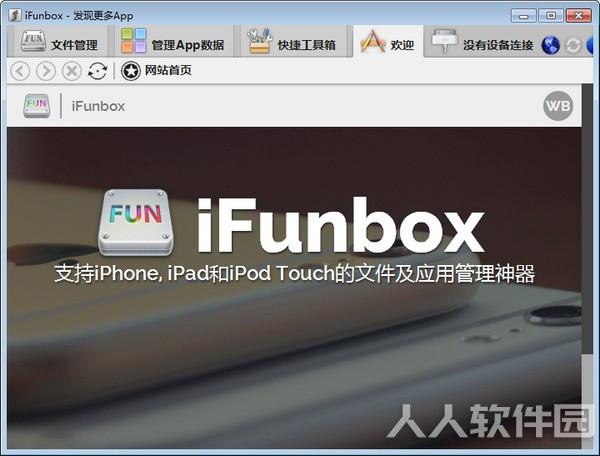Click the 没有设备连接 device status tab
This screenshot has height=456, width=600.
(x=482, y=43)
